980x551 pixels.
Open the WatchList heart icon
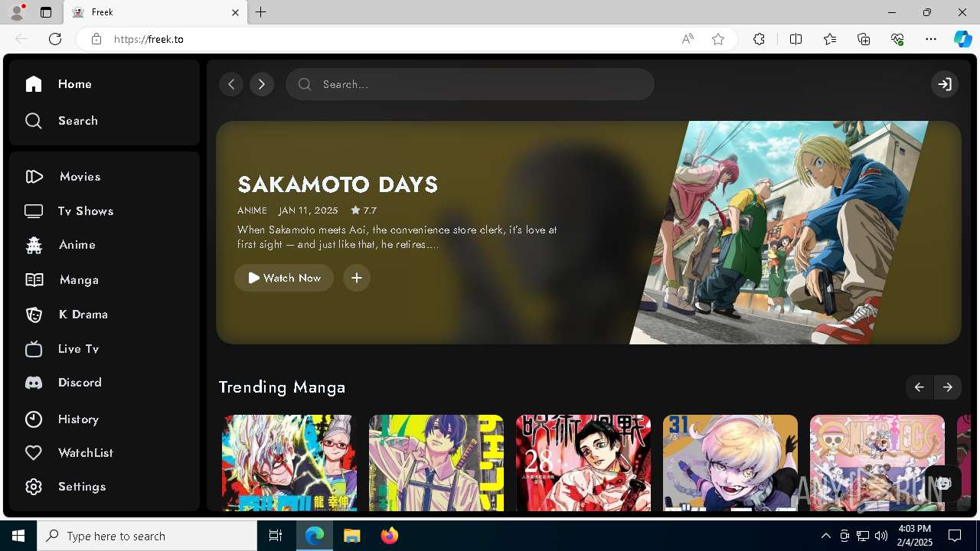(x=34, y=453)
